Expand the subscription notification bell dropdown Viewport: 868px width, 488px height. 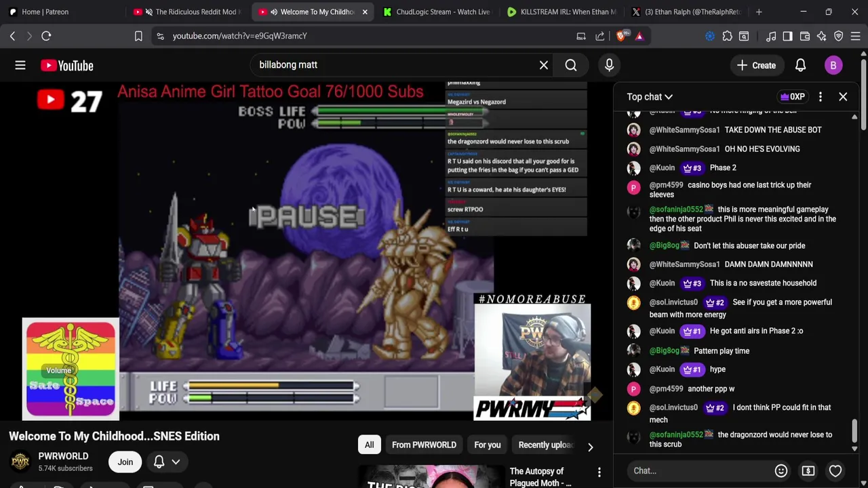pyautogui.click(x=167, y=462)
